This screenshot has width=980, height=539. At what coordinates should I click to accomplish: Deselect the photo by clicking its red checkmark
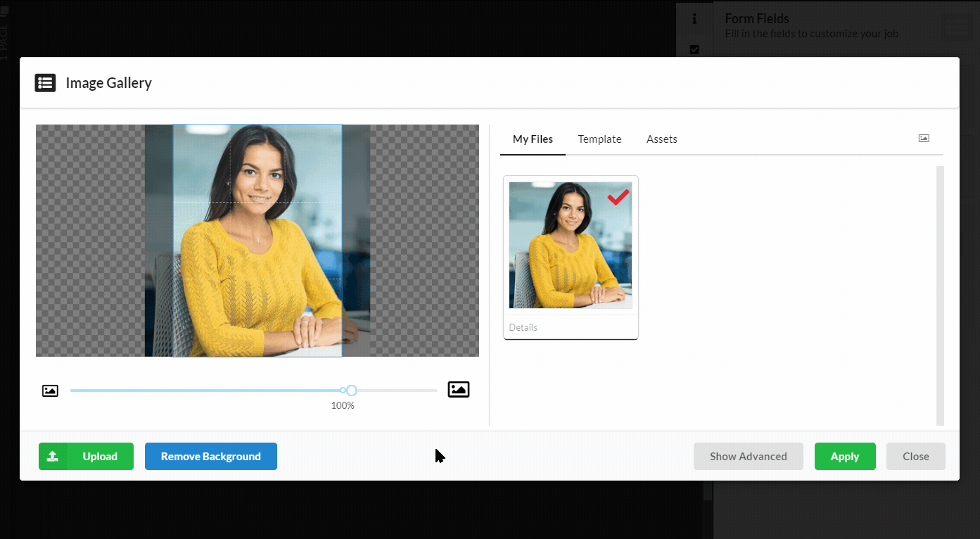[x=618, y=198]
